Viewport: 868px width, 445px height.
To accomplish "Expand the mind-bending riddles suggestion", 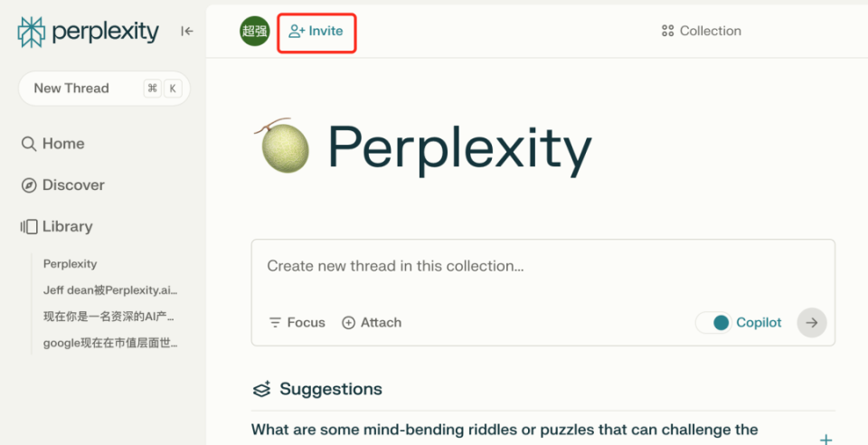I will pos(826,439).
